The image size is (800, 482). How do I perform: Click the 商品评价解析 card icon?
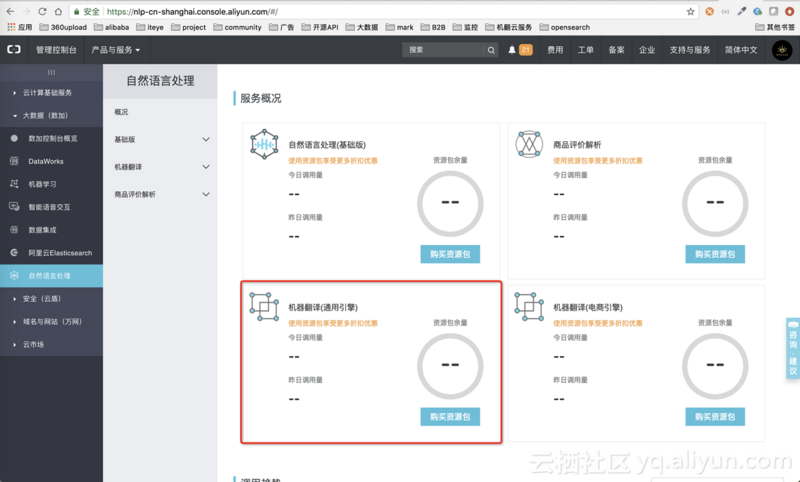(x=529, y=144)
